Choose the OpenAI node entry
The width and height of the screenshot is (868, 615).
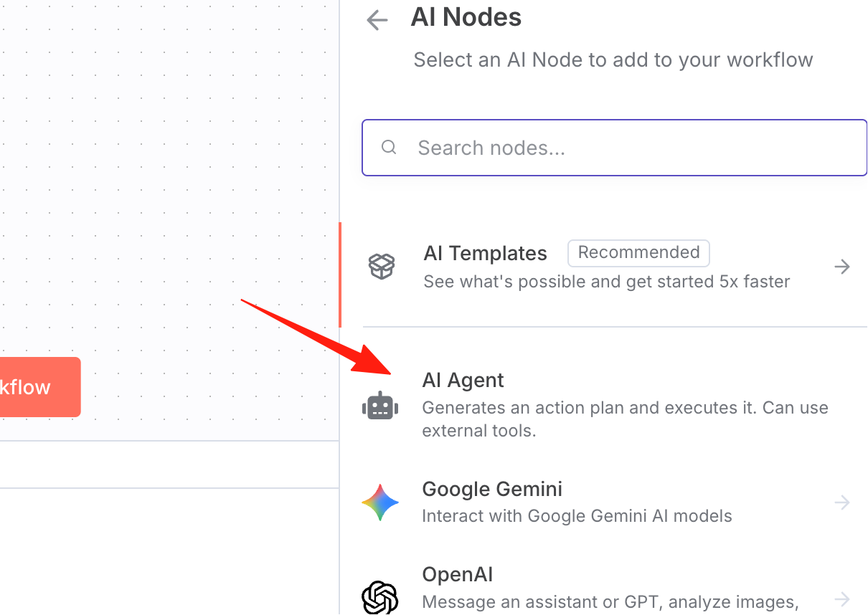[615, 588]
